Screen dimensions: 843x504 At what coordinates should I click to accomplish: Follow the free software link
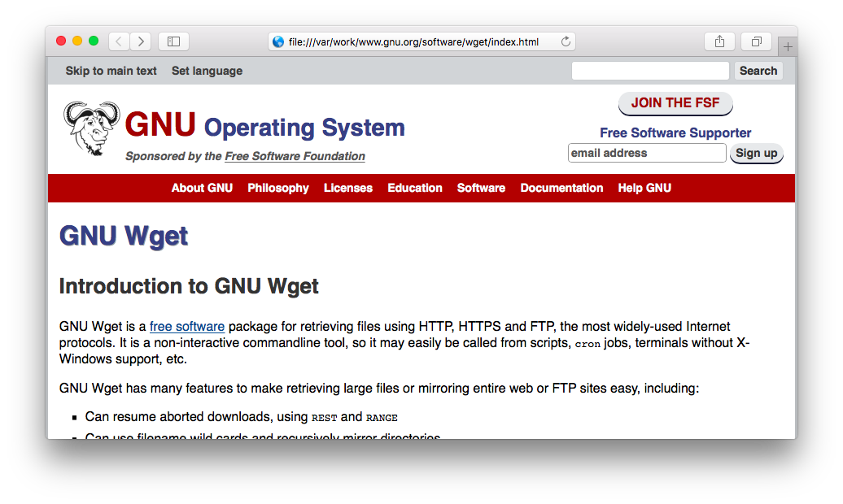pyautogui.click(x=187, y=326)
